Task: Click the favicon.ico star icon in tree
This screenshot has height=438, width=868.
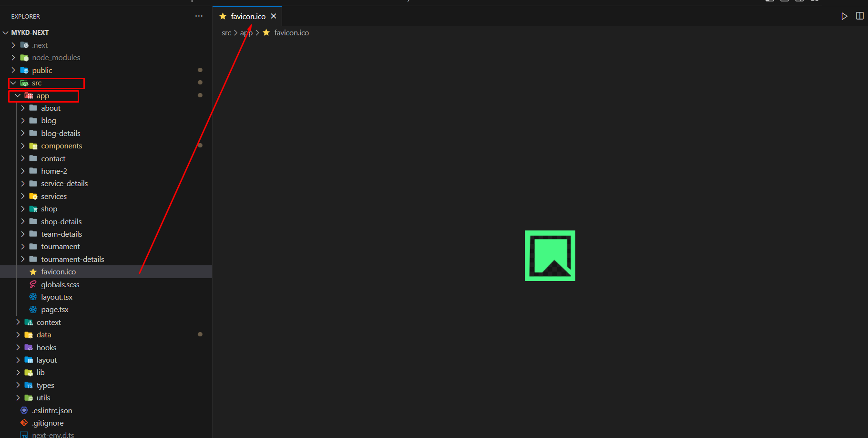Action: click(x=33, y=272)
